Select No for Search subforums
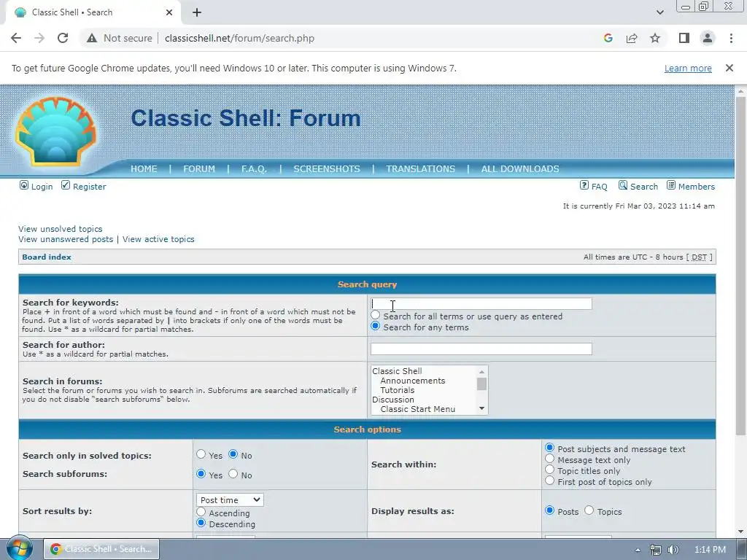Viewport: 747px width, 560px height. tap(233, 474)
